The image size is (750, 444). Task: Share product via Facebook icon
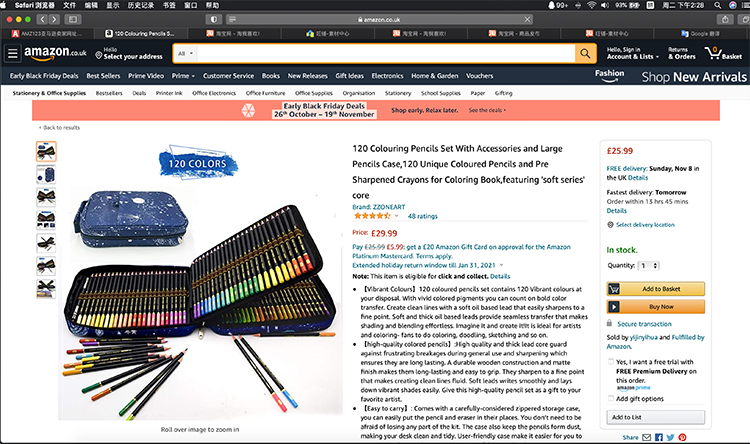pyautogui.click(x=659, y=437)
